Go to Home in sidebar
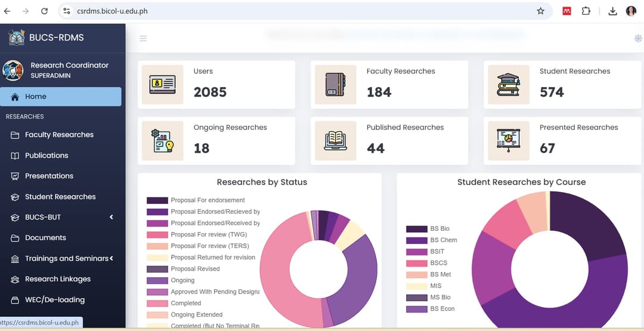The height and width of the screenshot is (331, 644). [61, 97]
